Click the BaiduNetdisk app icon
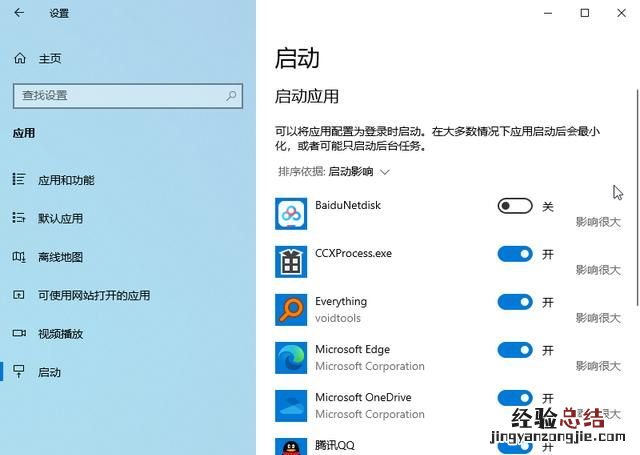The width and height of the screenshot is (640, 455). [x=291, y=214]
